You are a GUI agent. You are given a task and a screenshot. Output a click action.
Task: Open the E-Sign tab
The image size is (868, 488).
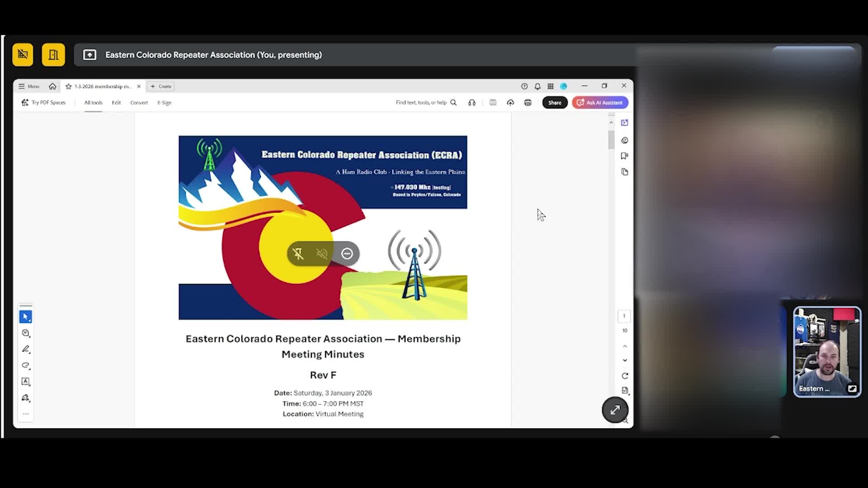click(164, 103)
